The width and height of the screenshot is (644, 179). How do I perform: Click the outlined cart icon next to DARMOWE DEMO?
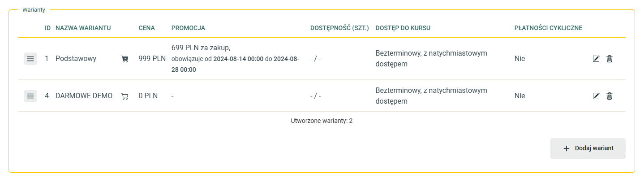coord(125,96)
